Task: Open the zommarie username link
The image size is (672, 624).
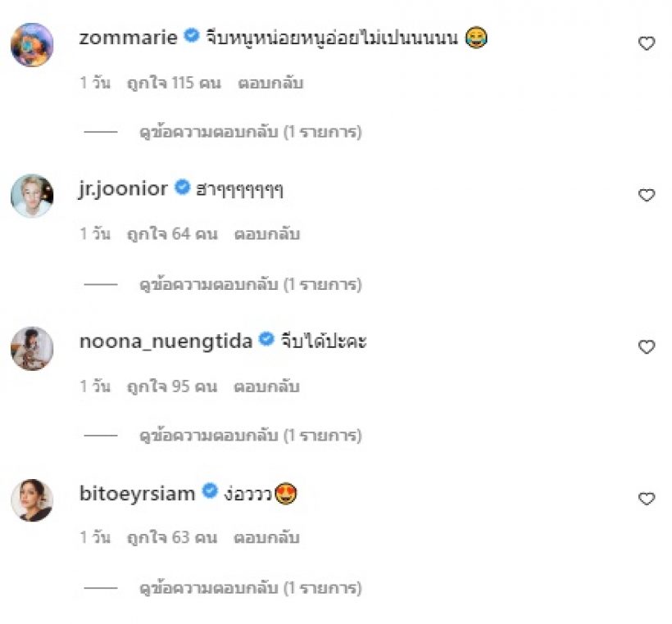Action: 129,37
